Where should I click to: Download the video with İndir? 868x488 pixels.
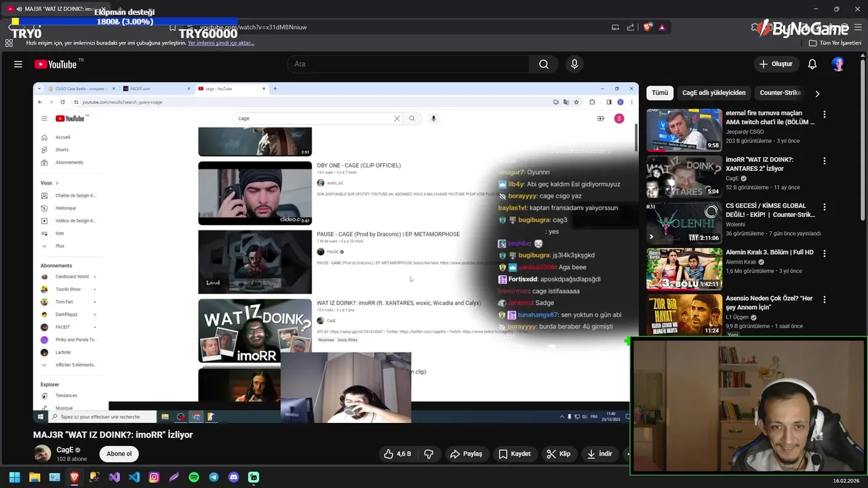(600, 454)
